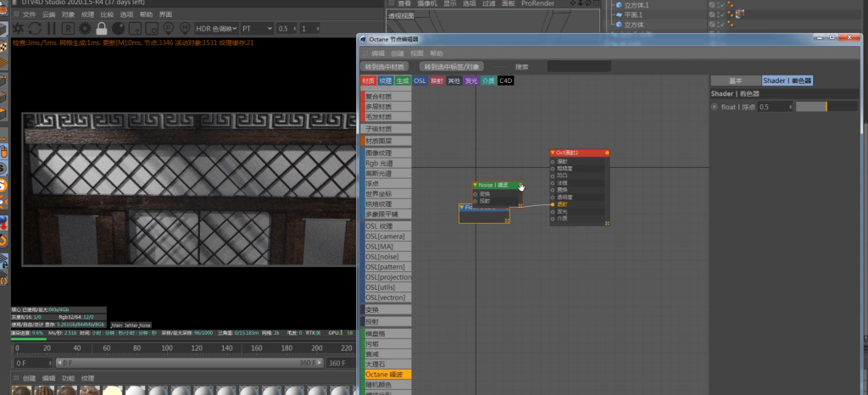Click 360 F end frame field
Image resolution: width=868 pixels, height=395 pixels.
[341, 364]
